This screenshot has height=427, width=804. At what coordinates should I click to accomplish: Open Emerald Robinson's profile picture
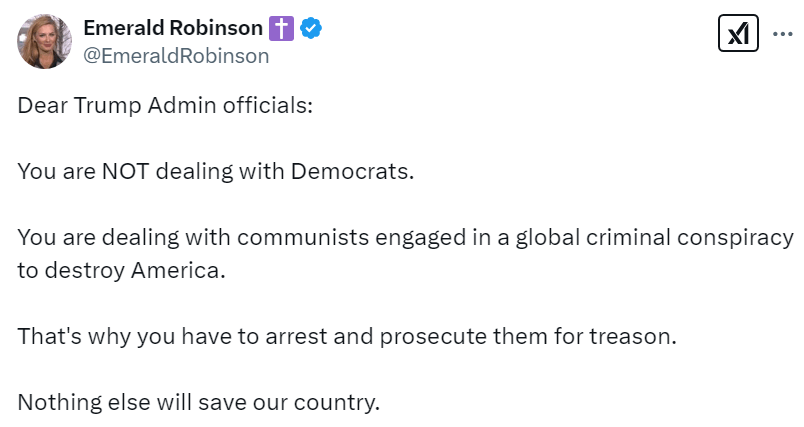(x=42, y=42)
